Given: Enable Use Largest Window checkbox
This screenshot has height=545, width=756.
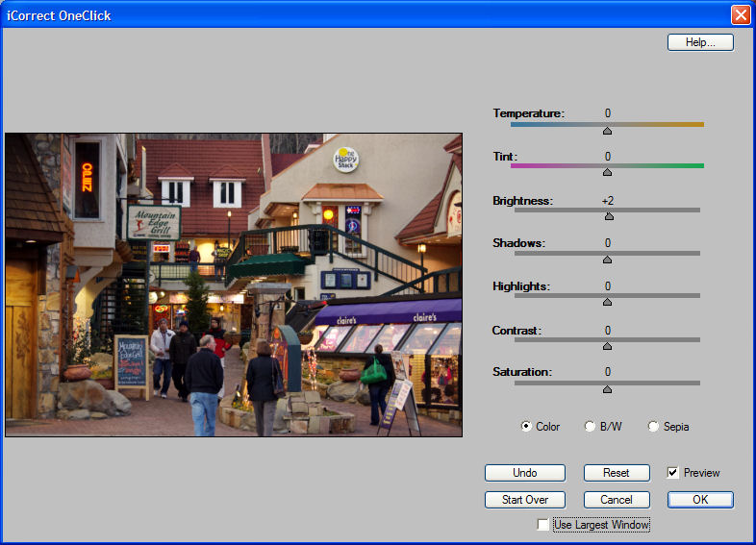Looking at the screenshot, I should click(x=543, y=525).
